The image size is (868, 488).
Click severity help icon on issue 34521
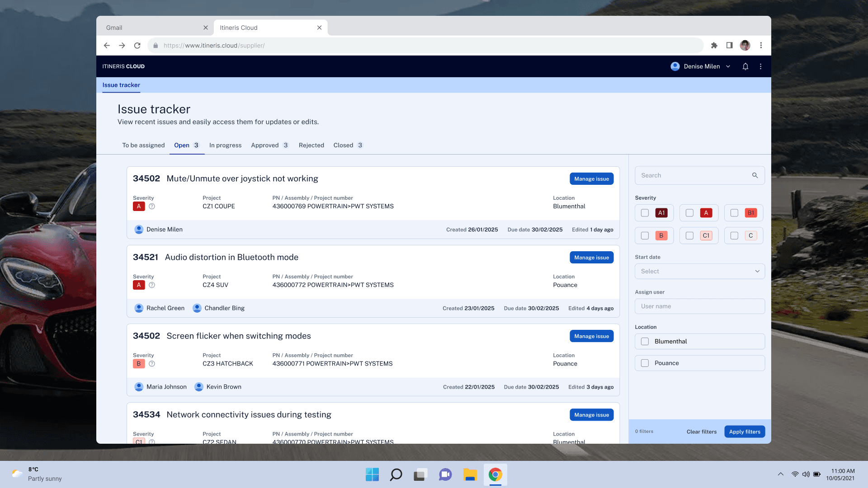152,285
